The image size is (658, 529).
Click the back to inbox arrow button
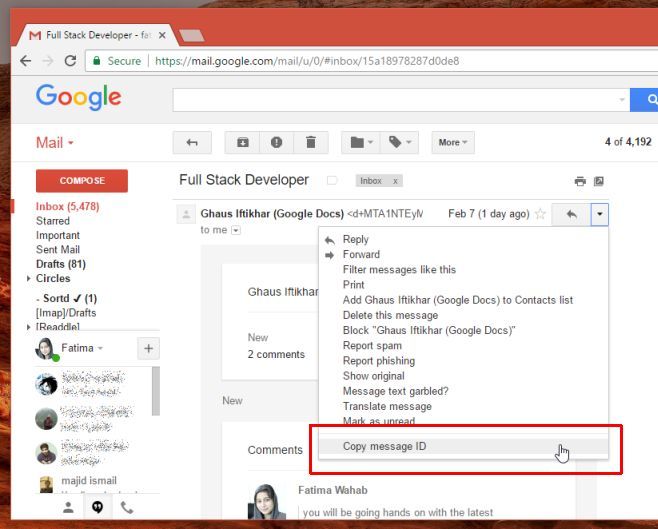192,142
